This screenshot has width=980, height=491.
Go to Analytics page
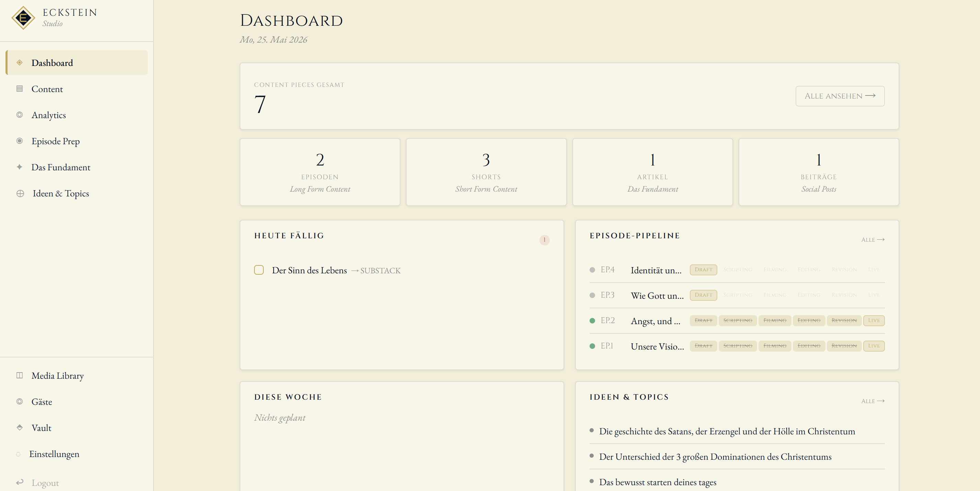click(77, 114)
